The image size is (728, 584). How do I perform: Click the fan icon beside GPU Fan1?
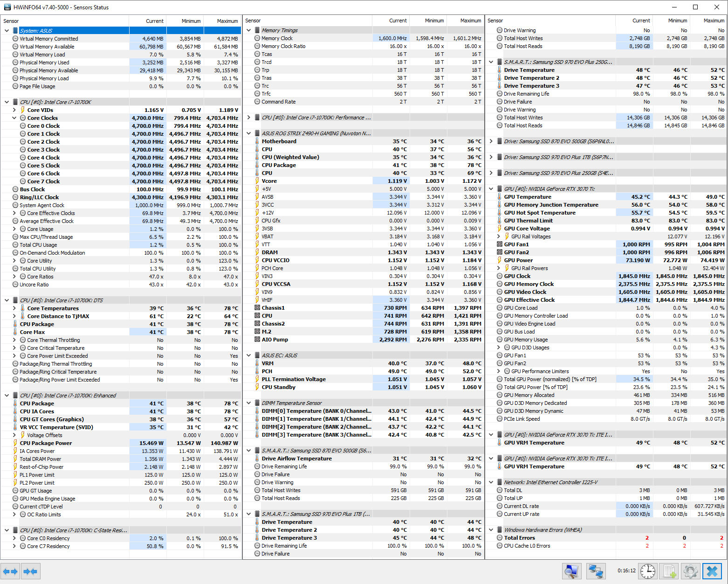[x=499, y=244]
